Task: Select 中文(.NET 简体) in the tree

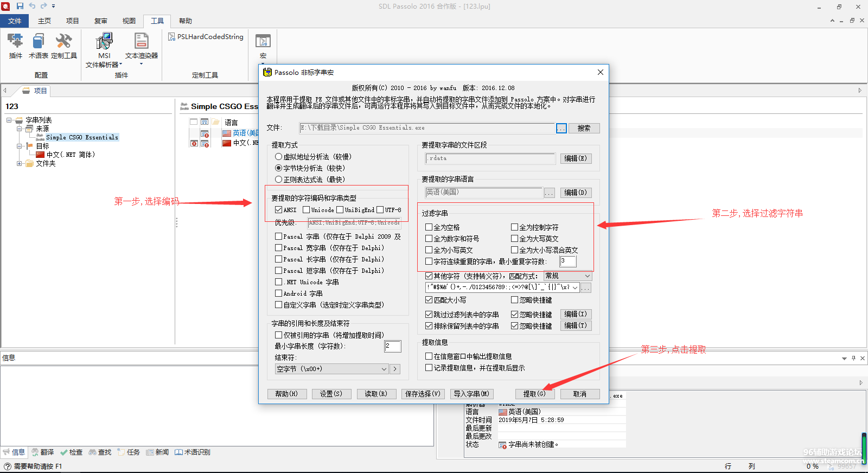Action: (x=71, y=155)
